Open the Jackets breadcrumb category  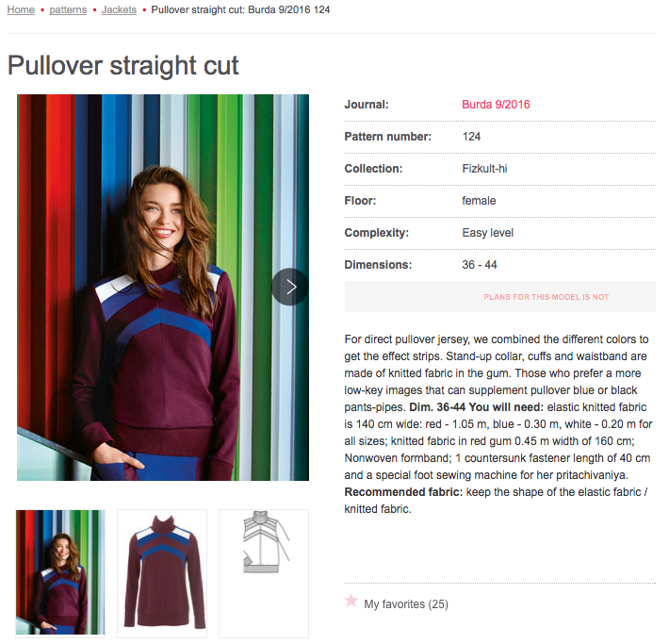[119, 9]
